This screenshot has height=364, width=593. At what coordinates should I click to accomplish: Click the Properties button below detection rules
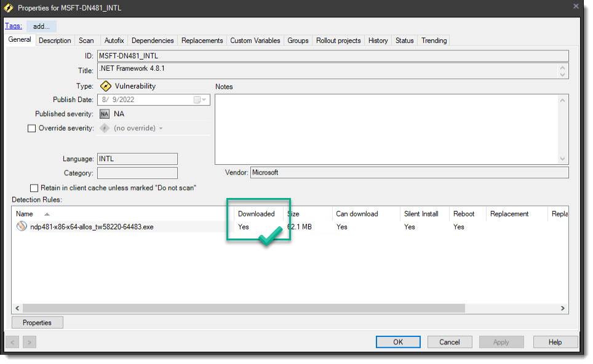point(37,322)
